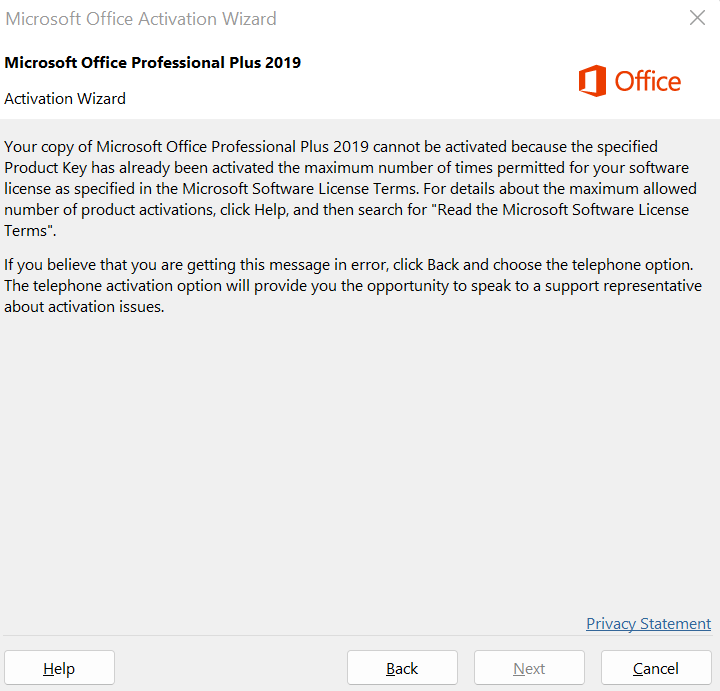Go back using the Back button
Image resolution: width=720 pixels, height=691 pixels.
pos(402,668)
